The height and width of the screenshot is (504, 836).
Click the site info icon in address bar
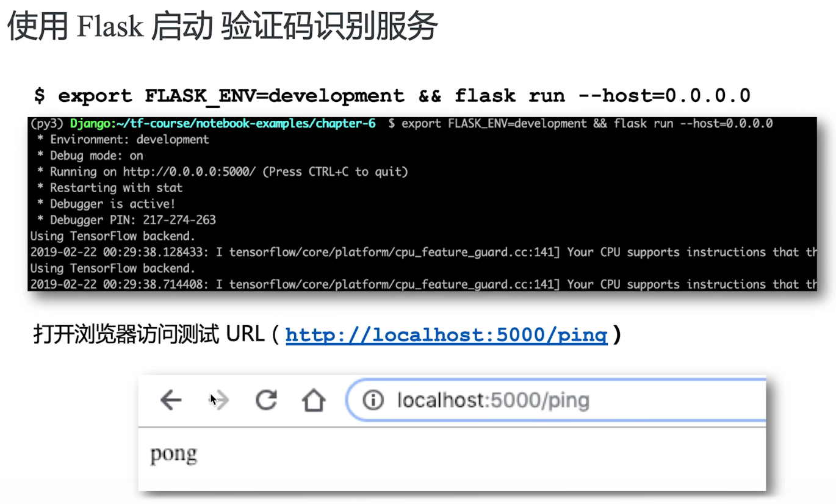[373, 400]
